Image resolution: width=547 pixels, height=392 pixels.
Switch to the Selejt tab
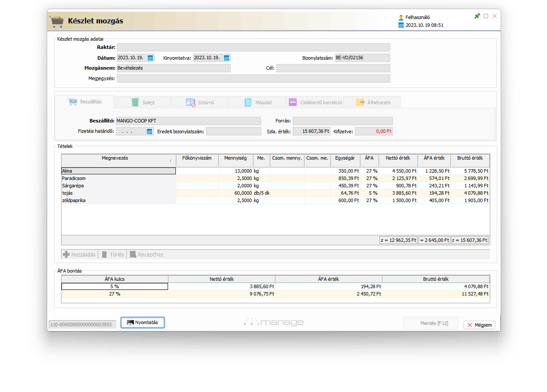142,103
